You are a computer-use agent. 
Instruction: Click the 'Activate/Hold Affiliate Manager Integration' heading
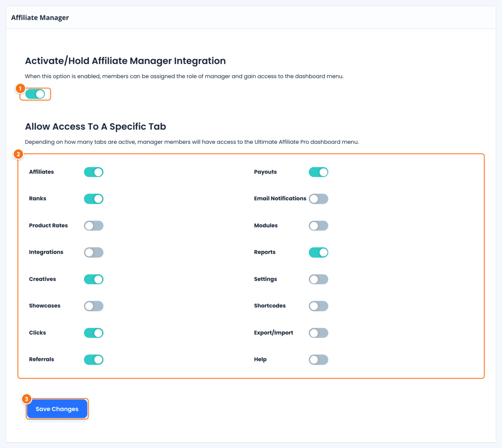click(125, 61)
